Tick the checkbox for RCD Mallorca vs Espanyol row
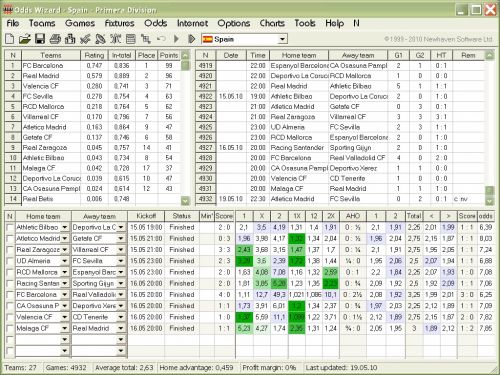 tap(10, 272)
